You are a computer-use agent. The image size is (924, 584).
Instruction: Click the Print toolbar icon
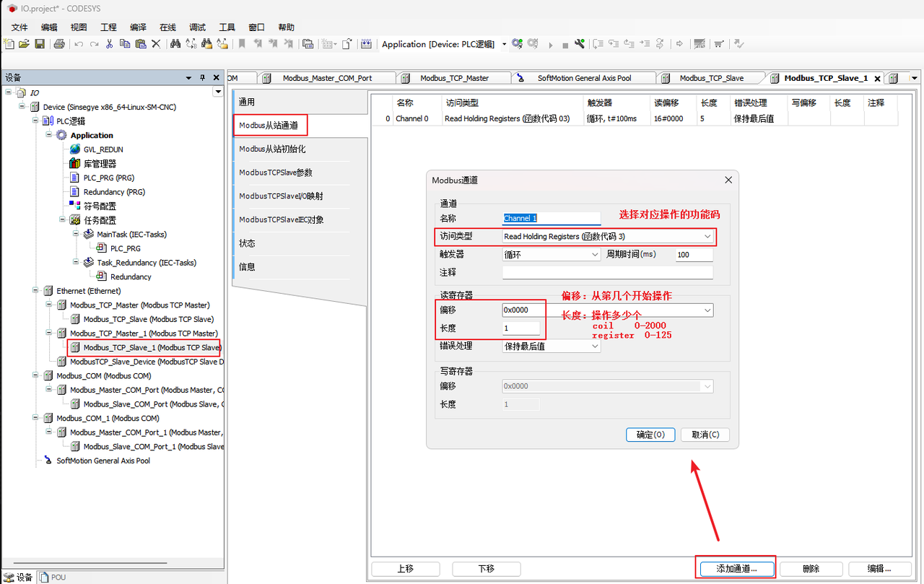pyautogui.click(x=59, y=44)
